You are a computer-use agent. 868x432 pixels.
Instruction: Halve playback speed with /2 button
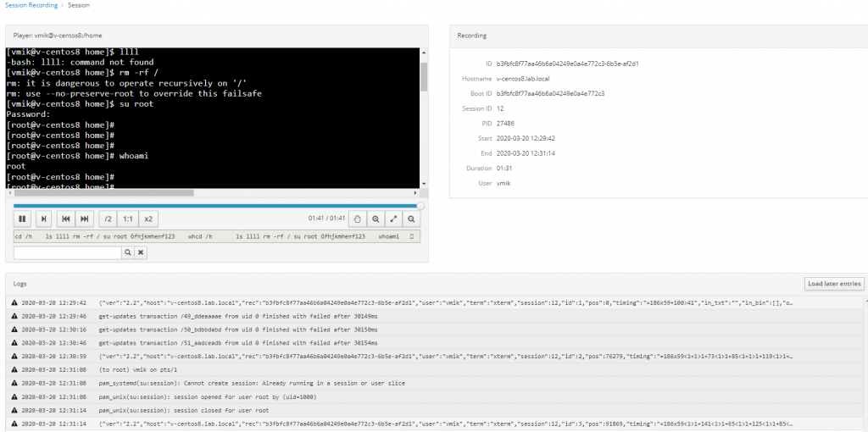coord(108,219)
